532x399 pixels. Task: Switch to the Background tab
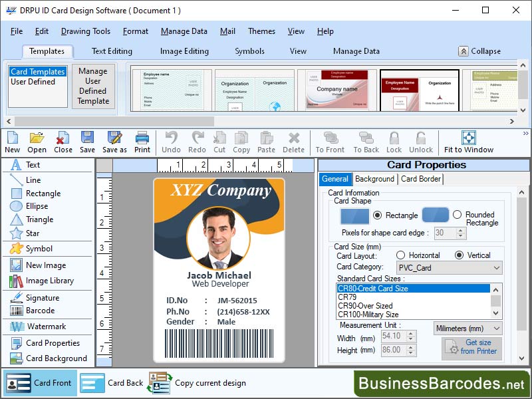(374, 179)
